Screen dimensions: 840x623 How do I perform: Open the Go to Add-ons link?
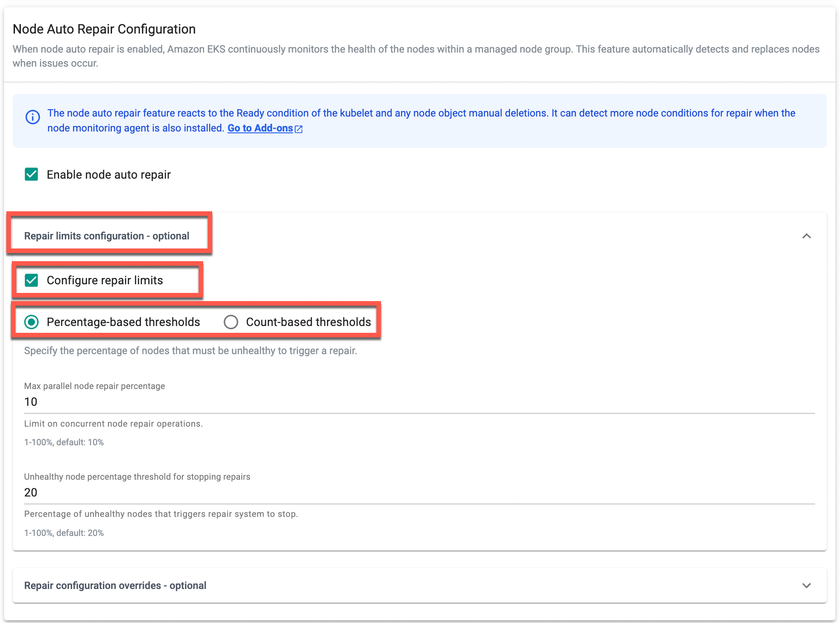tap(260, 128)
